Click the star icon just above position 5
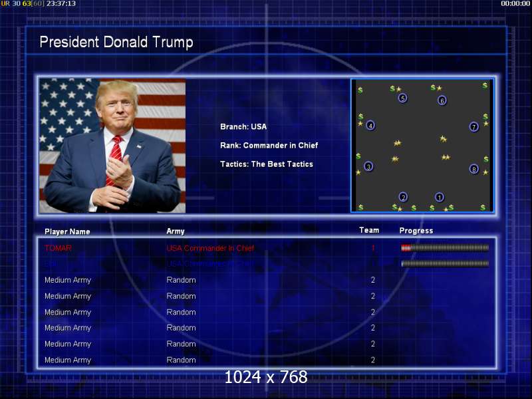The image size is (532, 399). click(x=398, y=89)
